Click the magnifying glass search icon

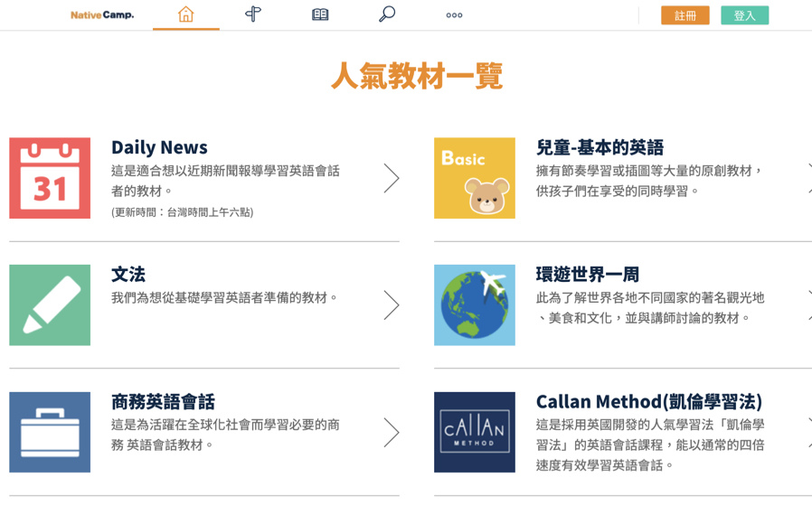387,14
